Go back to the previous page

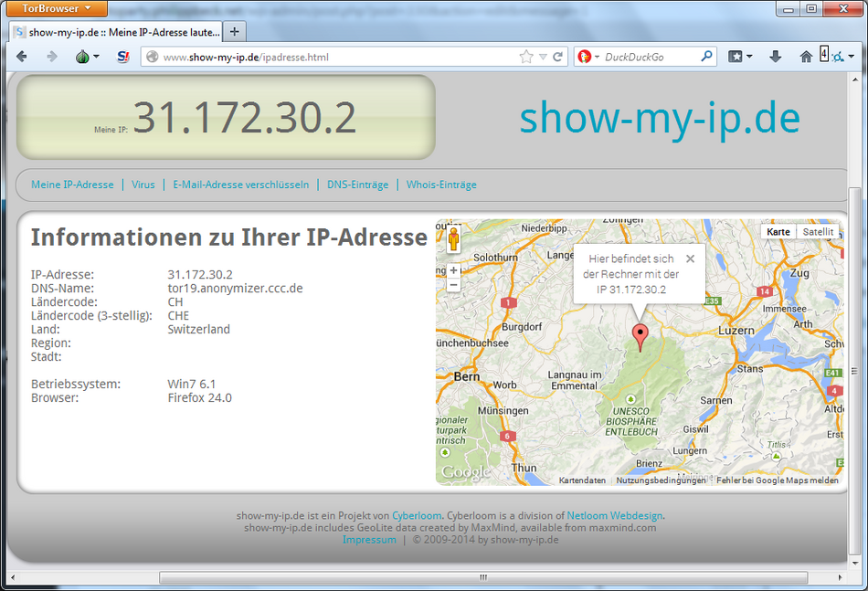[x=22, y=57]
